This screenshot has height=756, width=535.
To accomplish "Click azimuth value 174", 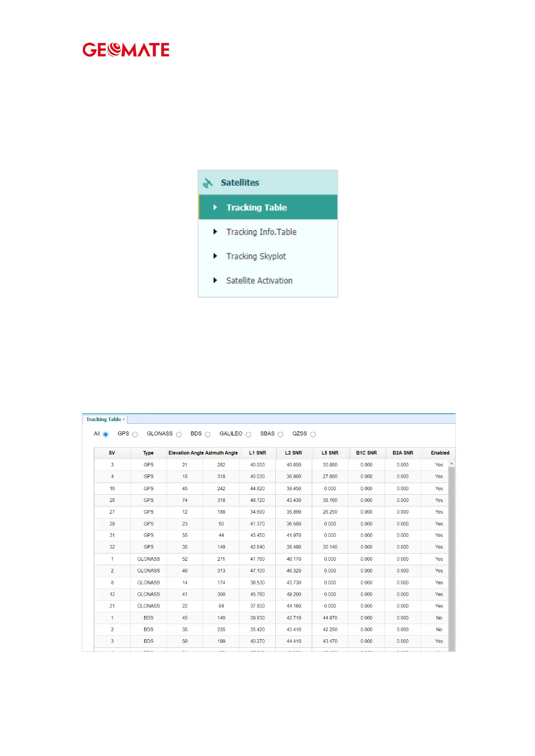I will point(221,582).
